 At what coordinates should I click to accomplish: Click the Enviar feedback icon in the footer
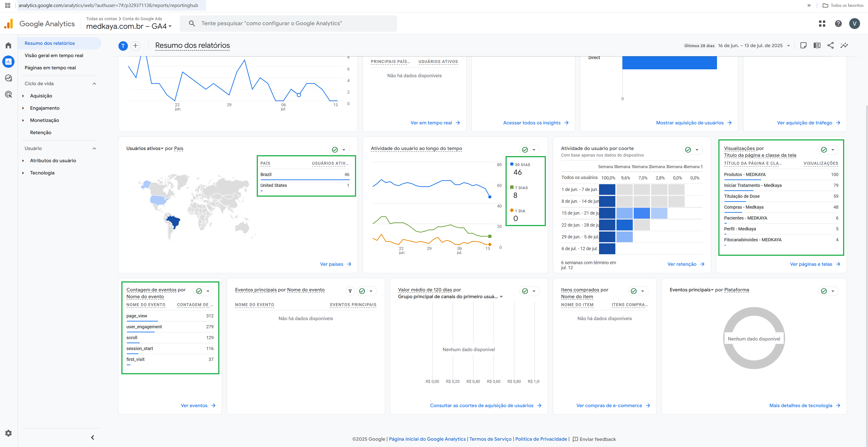pos(575,439)
